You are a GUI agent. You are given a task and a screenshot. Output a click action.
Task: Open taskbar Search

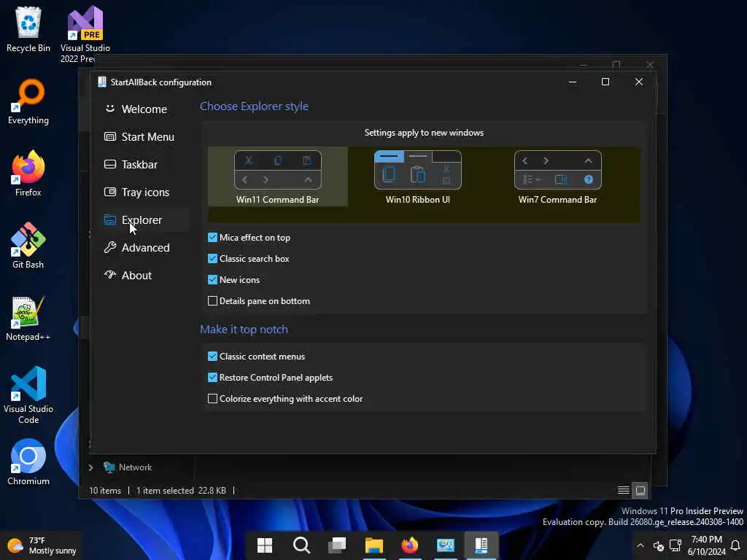pos(301,545)
